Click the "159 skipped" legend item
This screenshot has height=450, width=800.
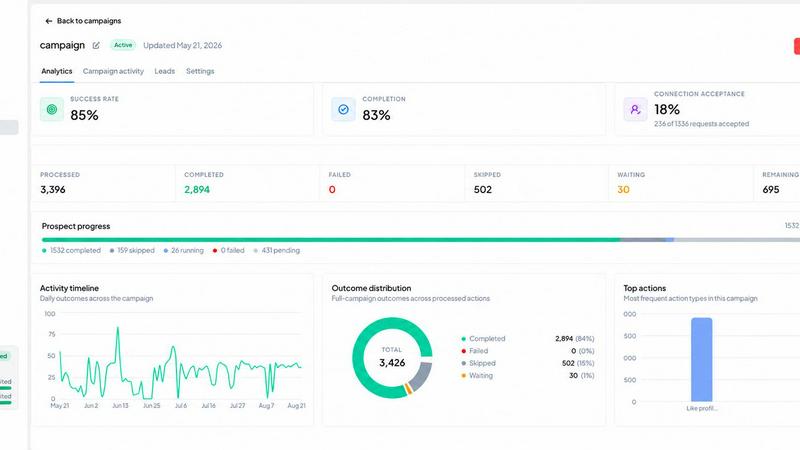[x=132, y=251]
